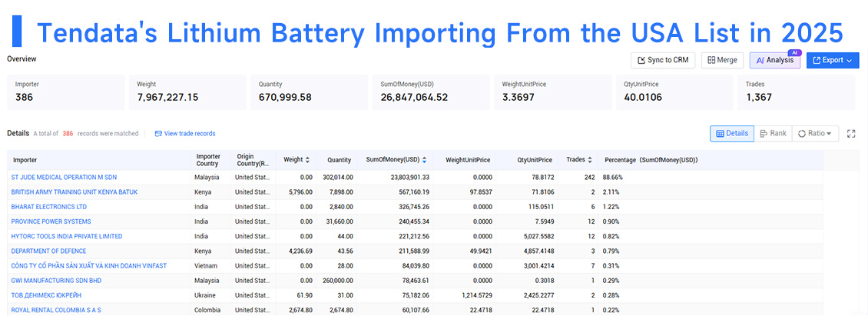The image size is (868, 323).
Task: Open the Ratio dropdown
Action: (x=816, y=134)
